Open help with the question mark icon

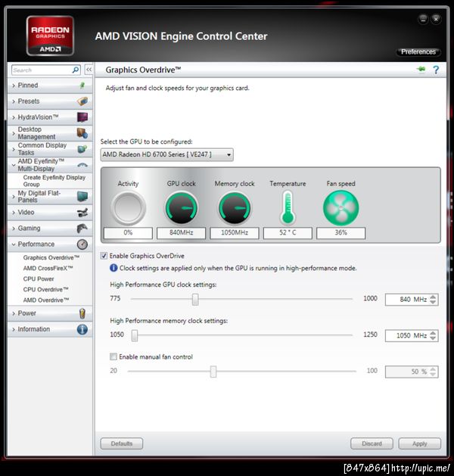436,70
